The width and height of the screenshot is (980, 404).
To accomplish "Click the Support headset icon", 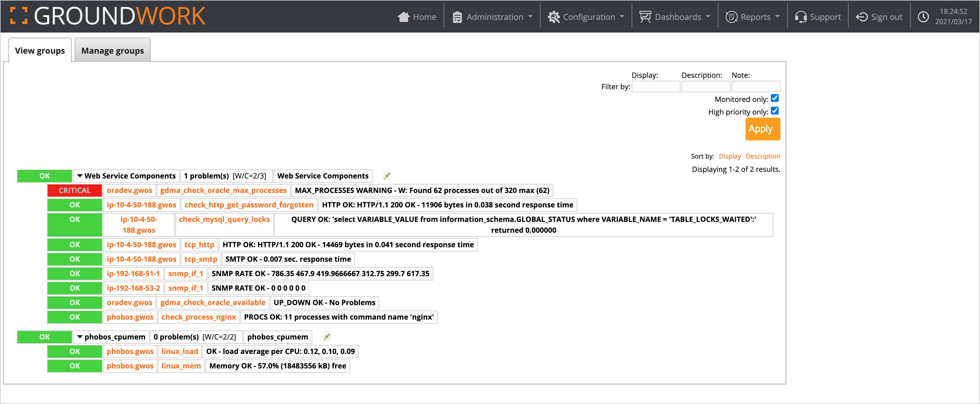I will pyautogui.click(x=800, y=17).
